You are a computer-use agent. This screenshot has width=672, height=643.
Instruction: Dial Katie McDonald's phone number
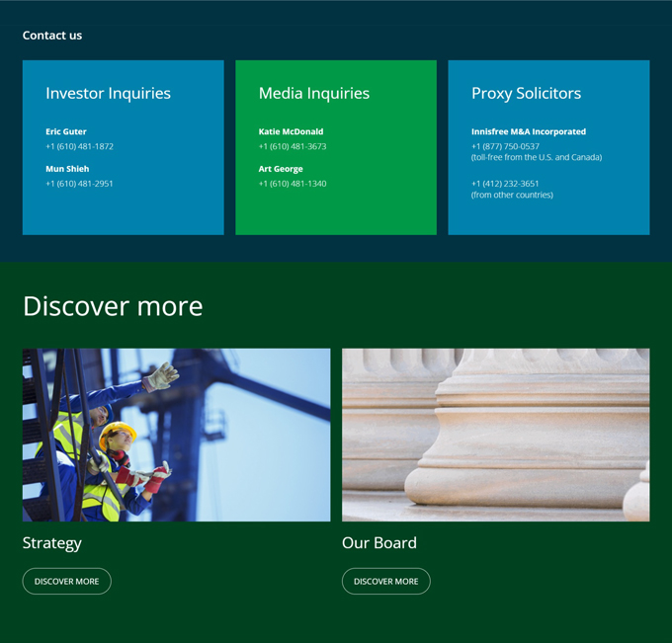tap(293, 146)
